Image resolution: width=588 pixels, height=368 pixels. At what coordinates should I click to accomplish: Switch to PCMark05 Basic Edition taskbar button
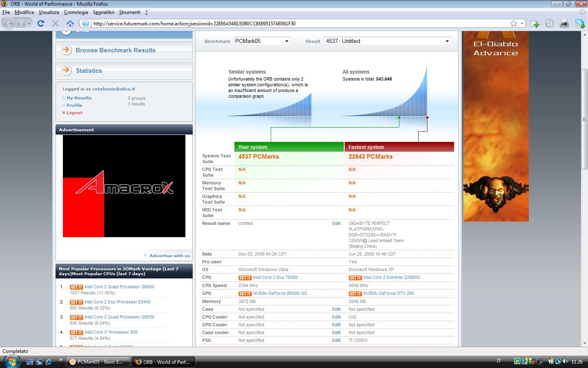98,362
